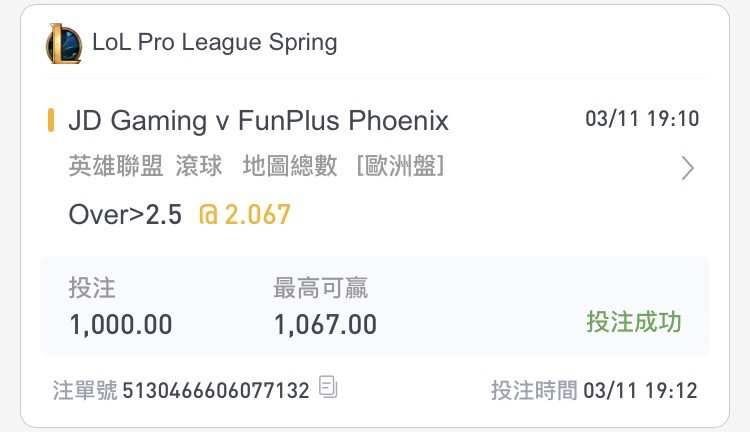This screenshot has height=432, width=750.
Task: Click the 投注成功 status label
Action: tap(634, 321)
